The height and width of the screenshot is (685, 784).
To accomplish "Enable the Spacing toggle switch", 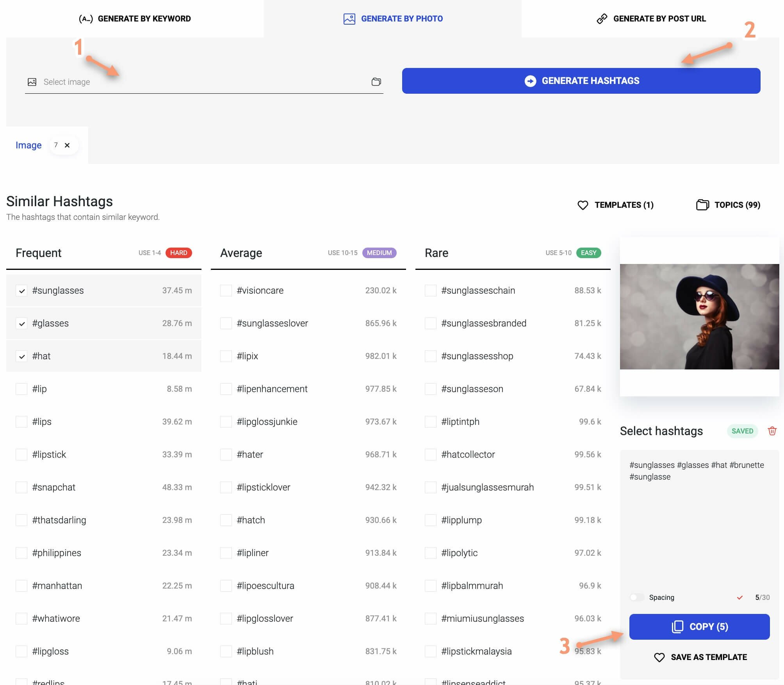I will (636, 597).
